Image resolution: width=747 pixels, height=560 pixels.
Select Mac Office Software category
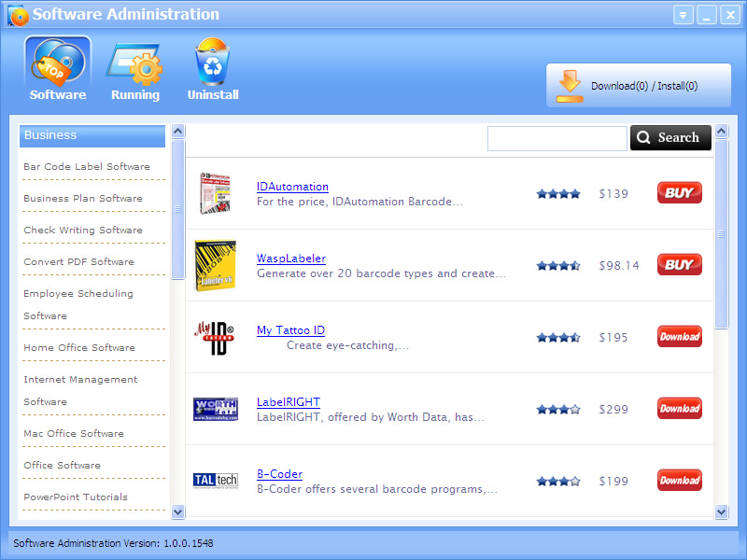[74, 433]
